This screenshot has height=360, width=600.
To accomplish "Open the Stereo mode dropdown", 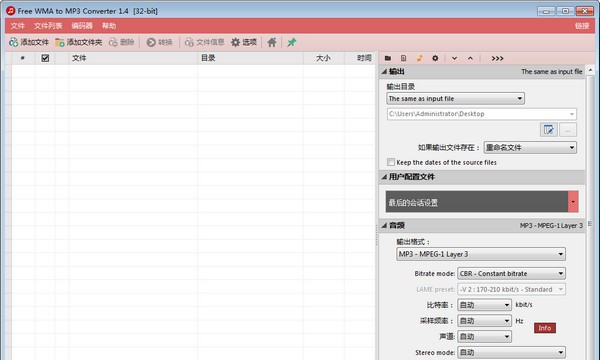I will pos(511,352).
